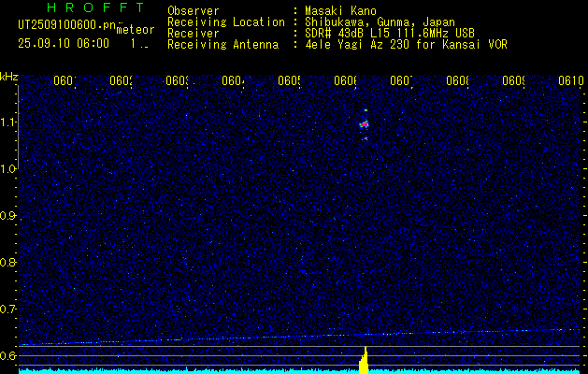
Task: Click the Receiving Antenna label
Action: (x=223, y=45)
